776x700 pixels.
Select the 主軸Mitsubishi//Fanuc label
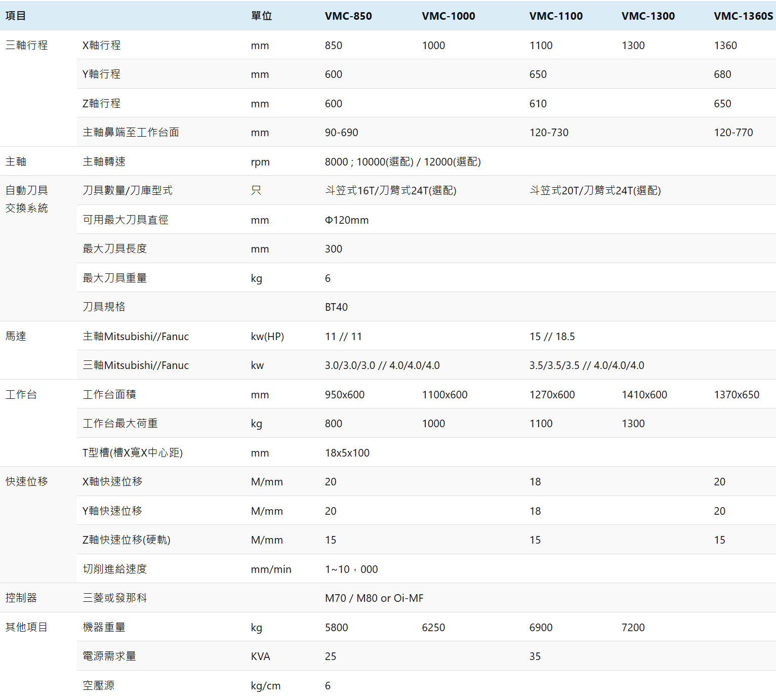[136, 337]
